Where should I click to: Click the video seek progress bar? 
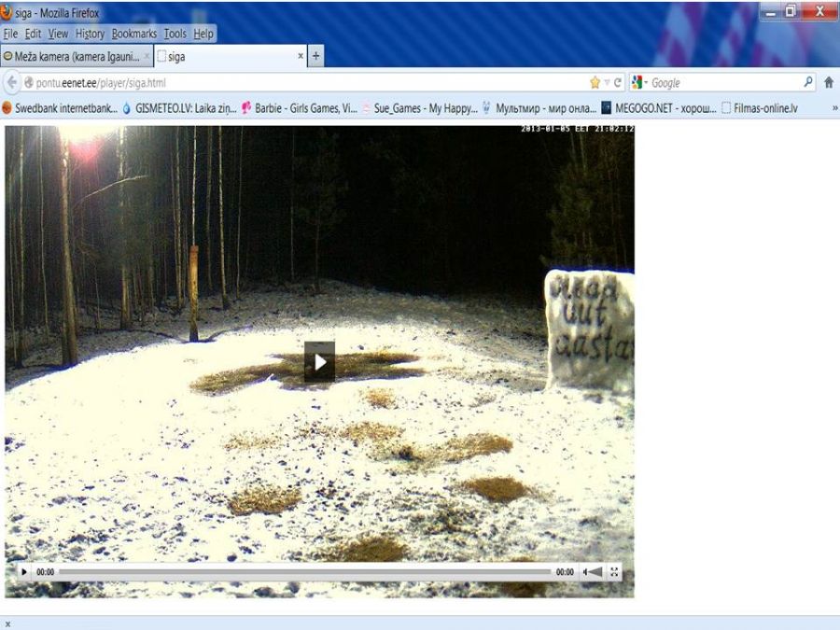[305, 572]
